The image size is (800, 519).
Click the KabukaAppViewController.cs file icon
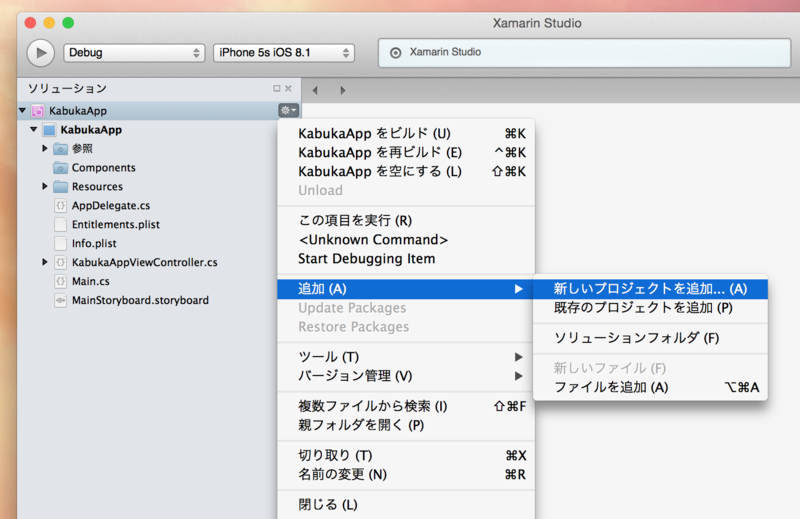click(60, 262)
